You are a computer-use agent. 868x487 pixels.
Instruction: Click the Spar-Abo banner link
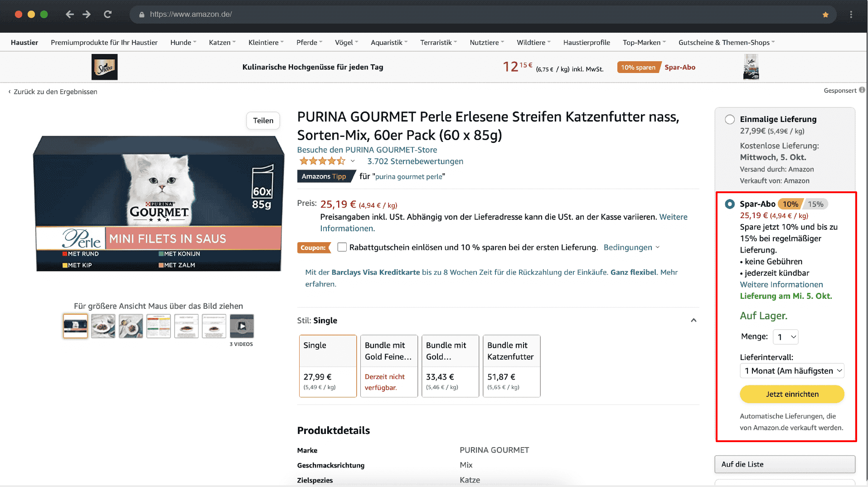pyautogui.click(x=679, y=67)
